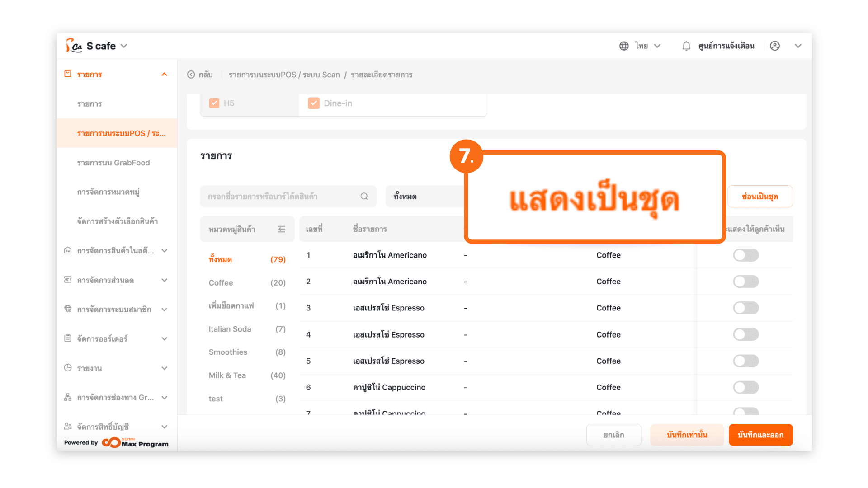Click the search magnifier icon

[x=364, y=196]
